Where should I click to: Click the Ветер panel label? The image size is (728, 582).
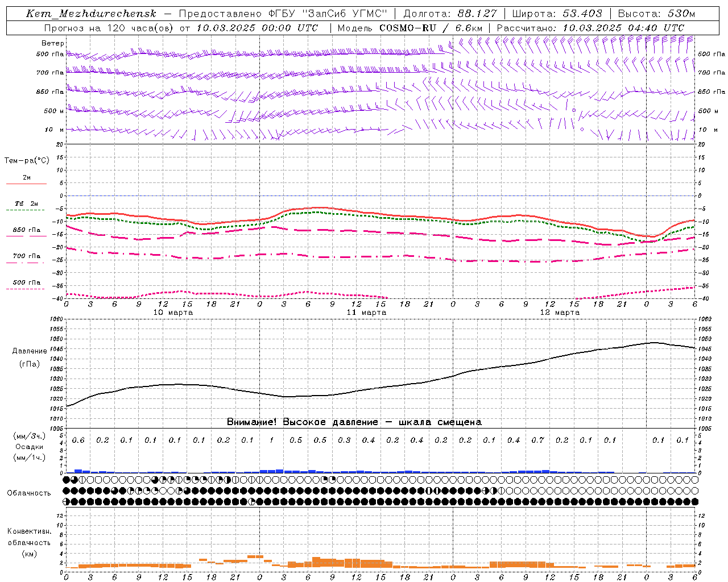coord(53,43)
